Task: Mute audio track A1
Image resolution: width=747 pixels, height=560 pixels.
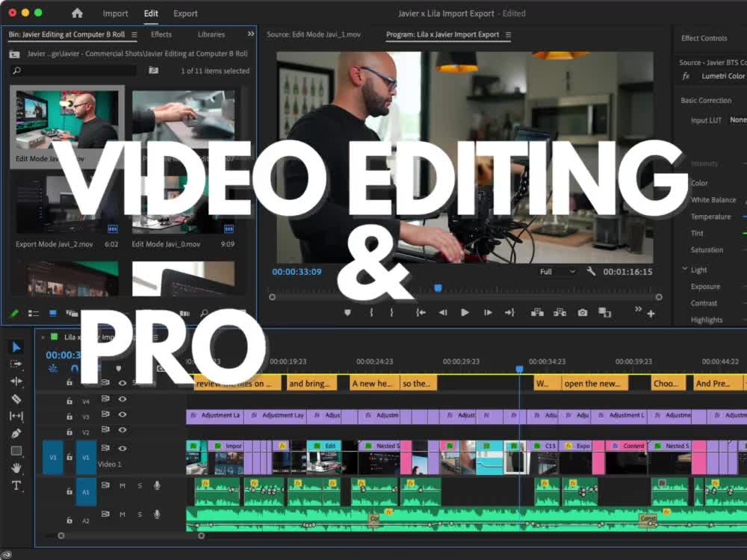Action: (x=123, y=486)
